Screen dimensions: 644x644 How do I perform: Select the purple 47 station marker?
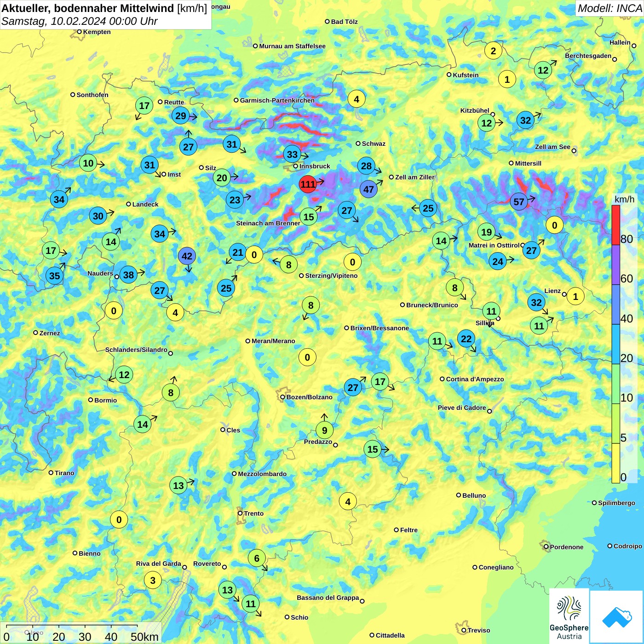[x=368, y=190]
